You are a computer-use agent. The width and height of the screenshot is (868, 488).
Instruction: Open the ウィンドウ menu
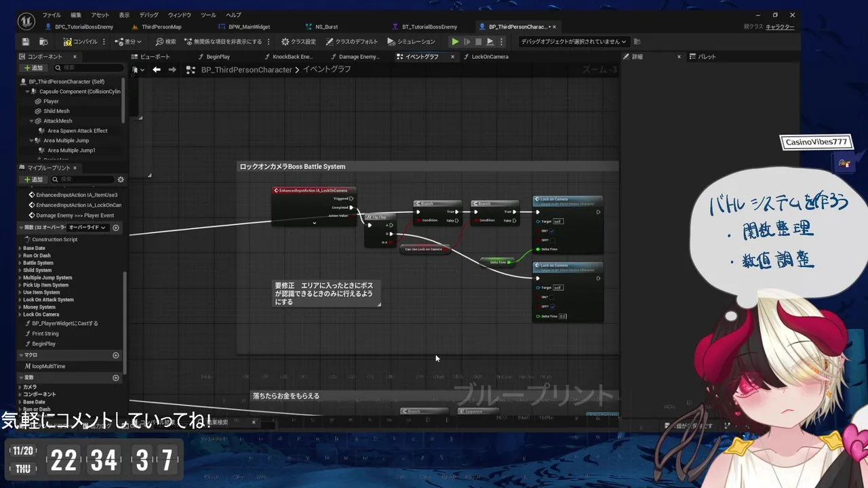[180, 15]
